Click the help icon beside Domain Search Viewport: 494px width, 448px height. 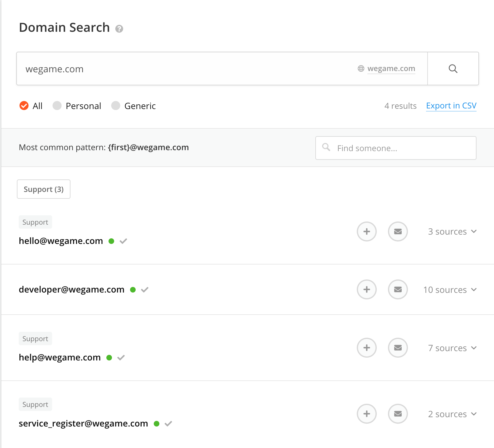click(x=119, y=29)
